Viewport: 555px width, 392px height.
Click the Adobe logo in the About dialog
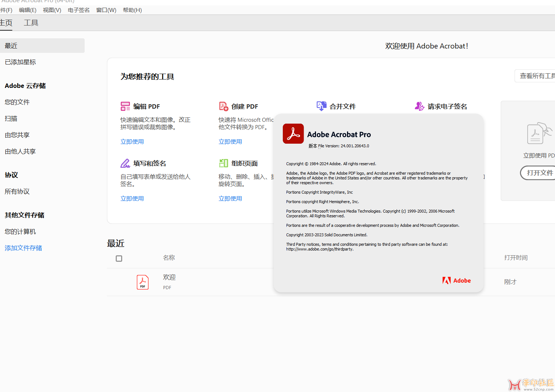click(x=456, y=280)
